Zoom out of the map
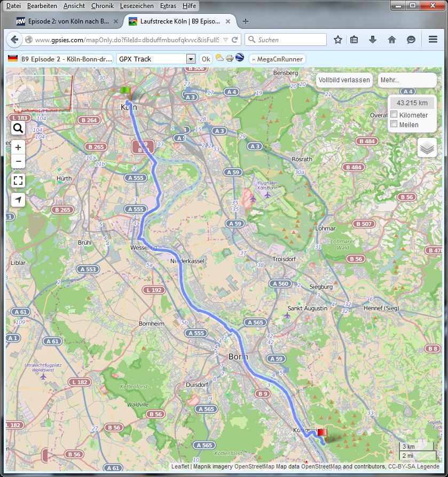Viewport: 448px width, 477px height. [18, 161]
